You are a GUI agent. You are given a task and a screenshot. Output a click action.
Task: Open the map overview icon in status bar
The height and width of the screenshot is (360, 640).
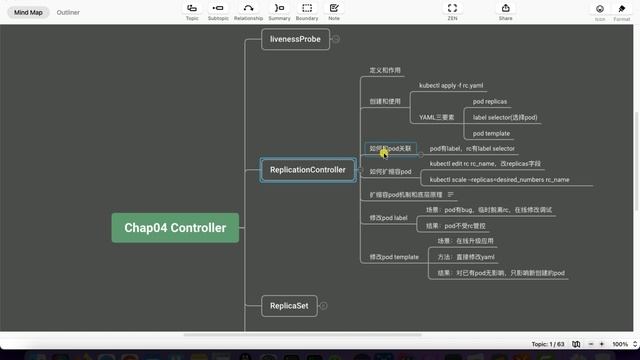[x=576, y=344]
